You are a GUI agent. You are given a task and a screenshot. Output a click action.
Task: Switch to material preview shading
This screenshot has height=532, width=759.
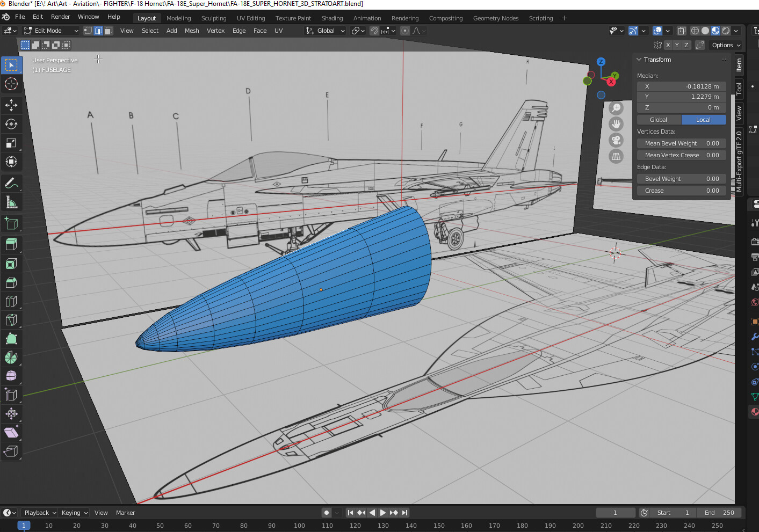[x=715, y=31]
